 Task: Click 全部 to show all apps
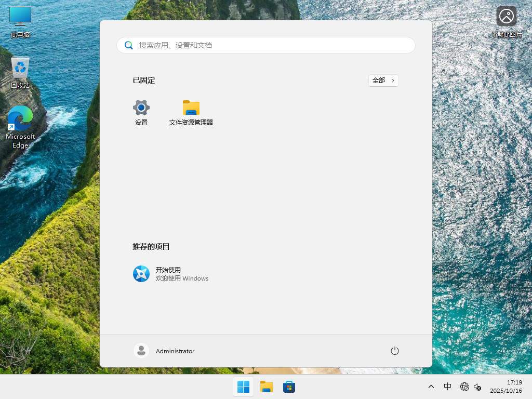point(383,81)
